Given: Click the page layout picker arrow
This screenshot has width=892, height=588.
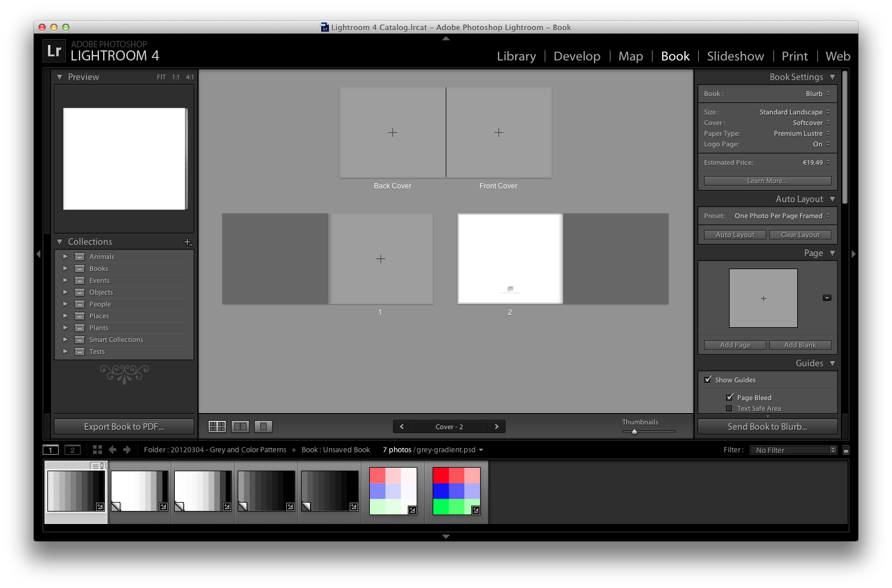Looking at the screenshot, I should pyautogui.click(x=827, y=298).
